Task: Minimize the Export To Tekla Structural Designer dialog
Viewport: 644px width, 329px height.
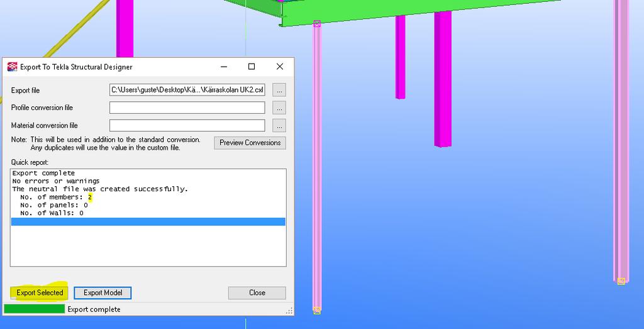Action: (224, 67)
